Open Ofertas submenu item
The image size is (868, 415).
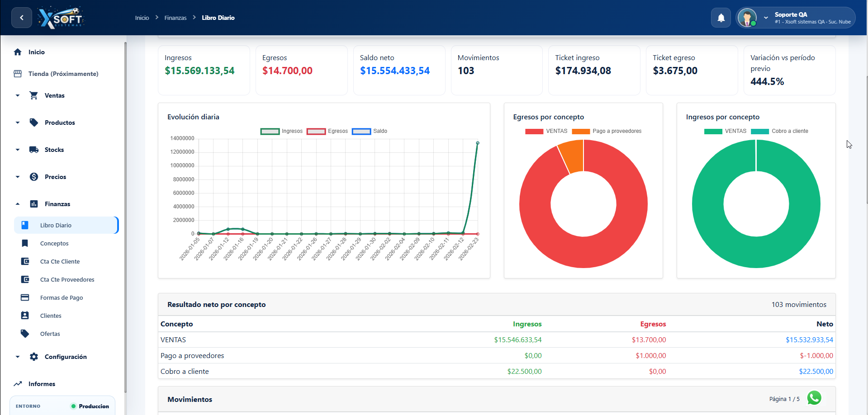point(50,334)
